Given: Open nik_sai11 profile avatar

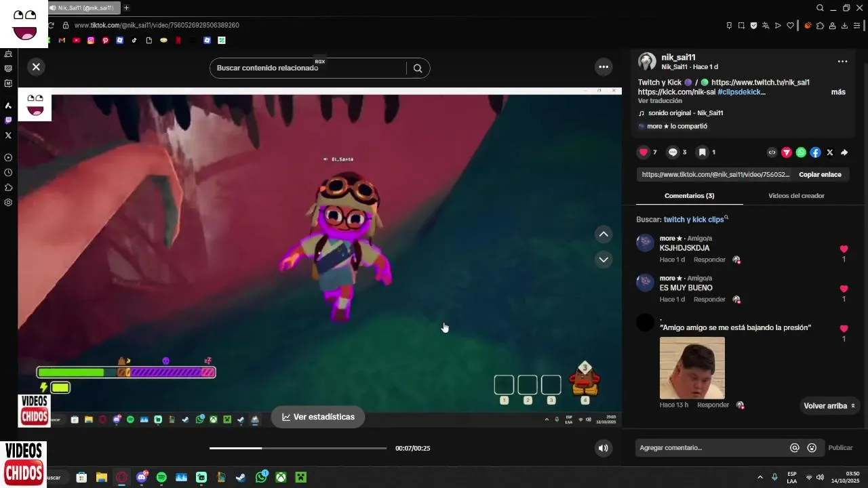Looking at the screenshot, I should tap(647, 62).
